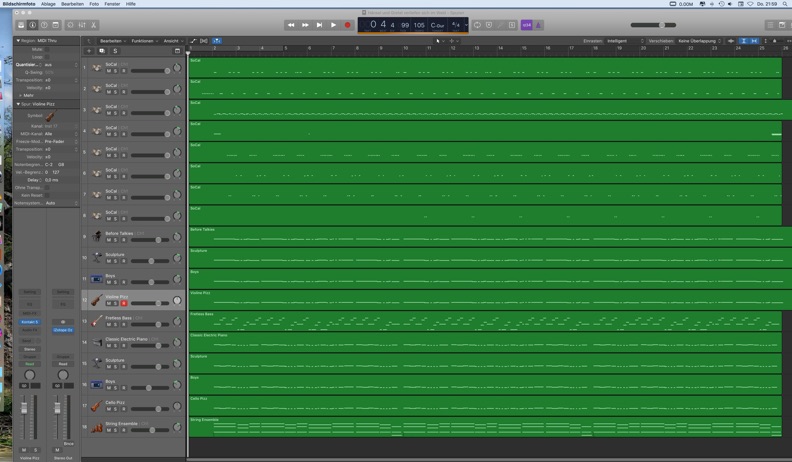Rewind the playhead

tap(291, 25)
